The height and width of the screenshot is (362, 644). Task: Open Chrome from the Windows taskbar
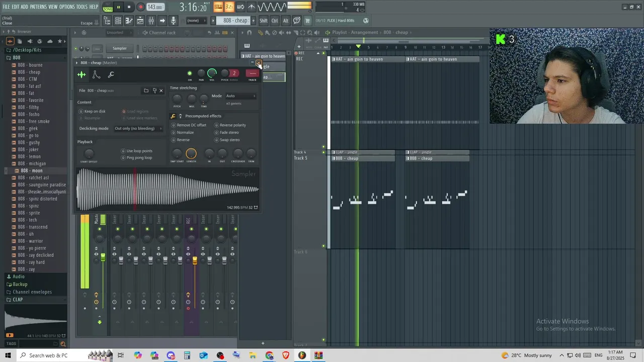[x=270, y=355]
